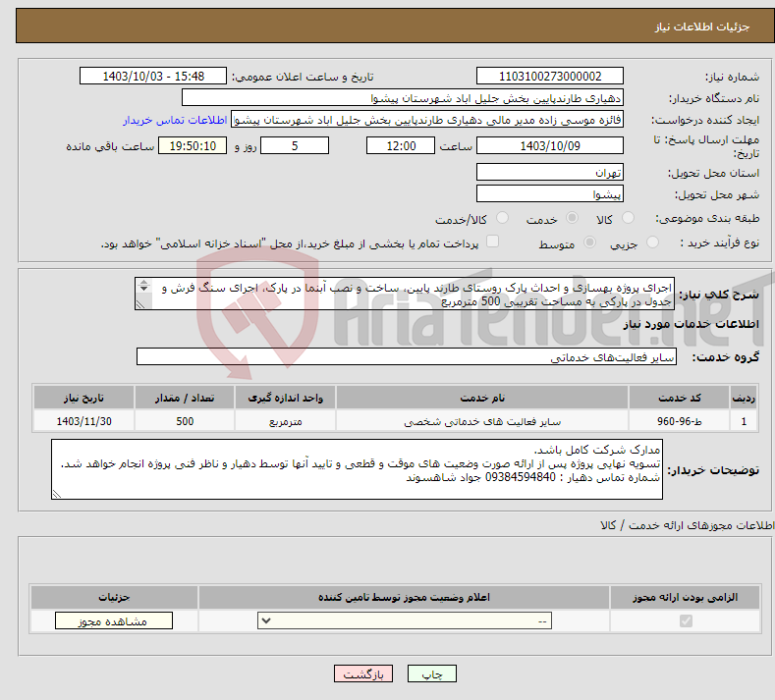775x700 pixels.
Task: Open اطلاعات تماس خریدار link
Action: [x=175, y=120]
